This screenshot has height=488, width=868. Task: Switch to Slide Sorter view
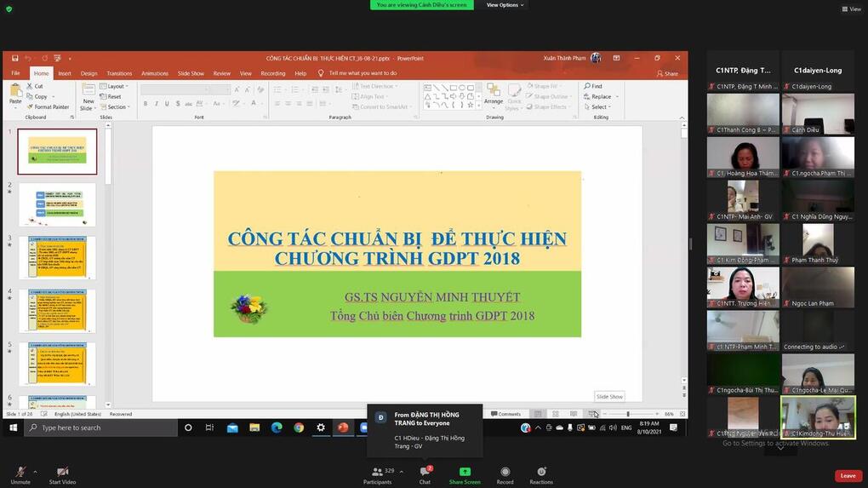click(555, 414)
